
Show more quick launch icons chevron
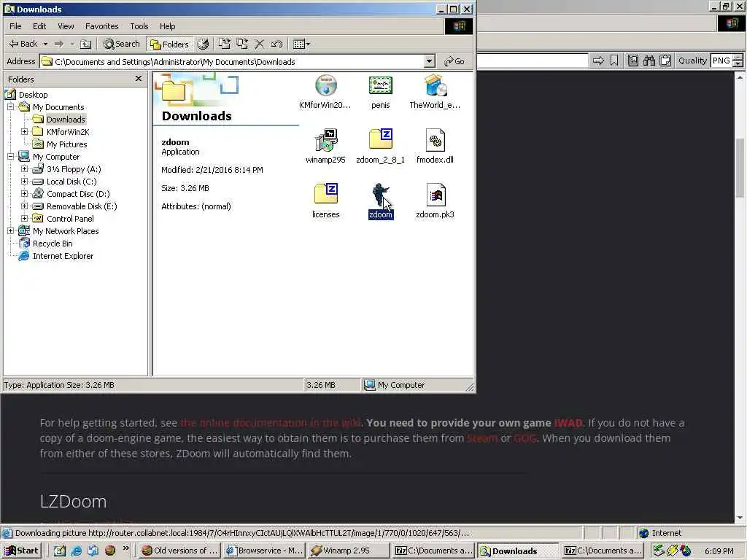(125, 548)
